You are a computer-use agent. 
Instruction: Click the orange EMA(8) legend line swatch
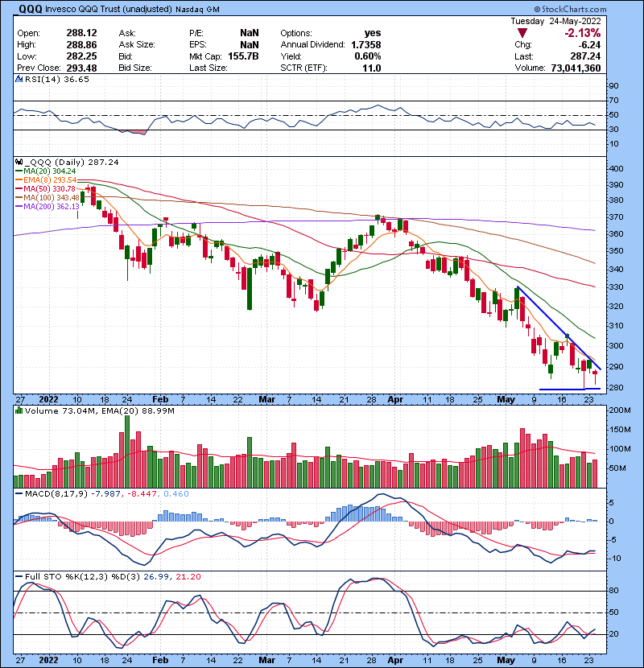pyautogui.click(x=19, y=179)
